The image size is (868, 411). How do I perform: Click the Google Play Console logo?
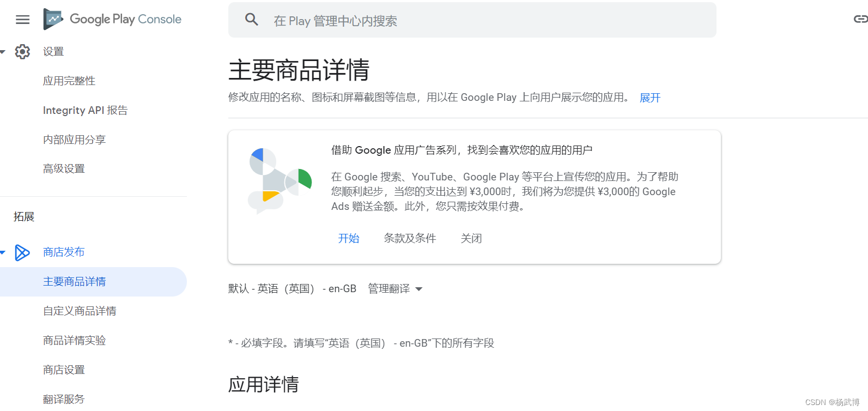[x=112, y=19]
